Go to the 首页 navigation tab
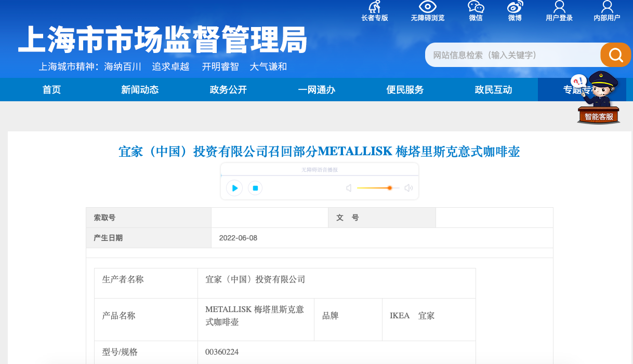Screen dimensions: 633x364 (x=52, y=90)
